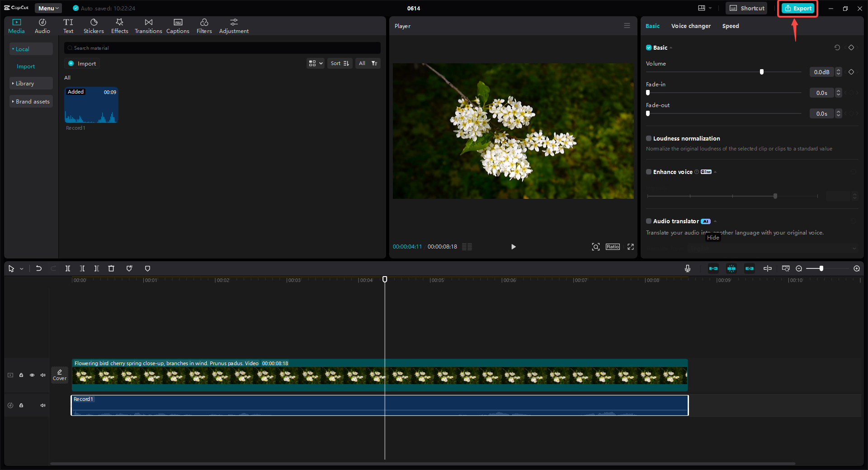Viewport: 868px width, 470px height.
Task: Click the Split tool in timeline toolbar
Action: pos(68,268)
